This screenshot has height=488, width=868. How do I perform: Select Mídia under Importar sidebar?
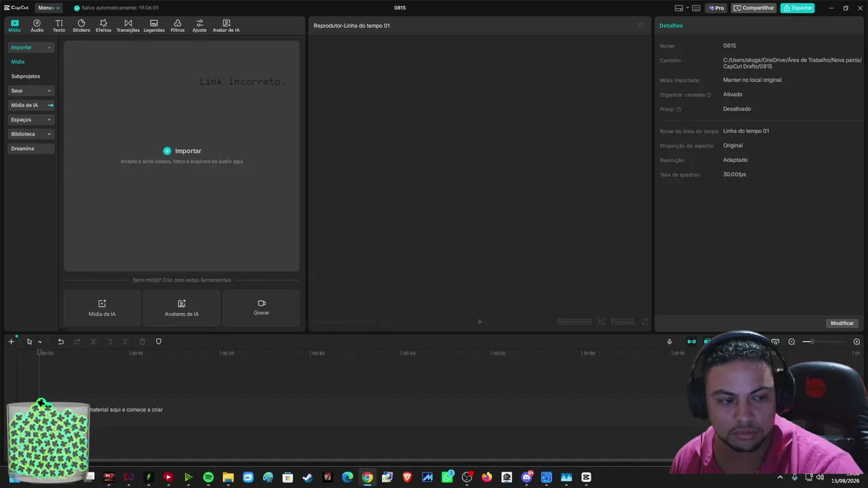click(18, 62)
